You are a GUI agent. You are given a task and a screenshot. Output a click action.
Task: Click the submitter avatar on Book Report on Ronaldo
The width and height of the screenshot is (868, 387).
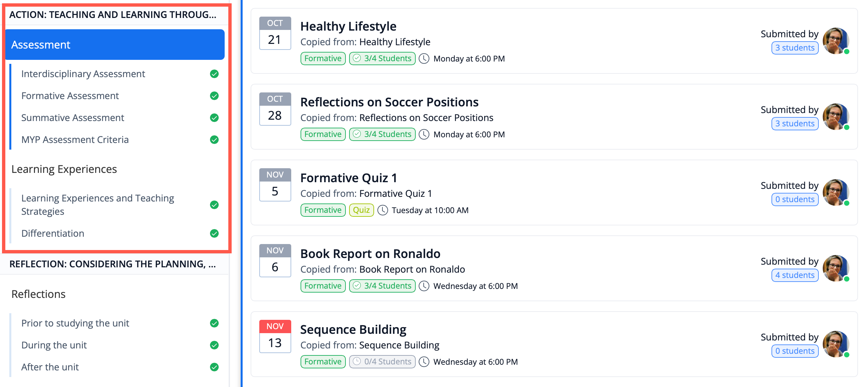[835, 268]
